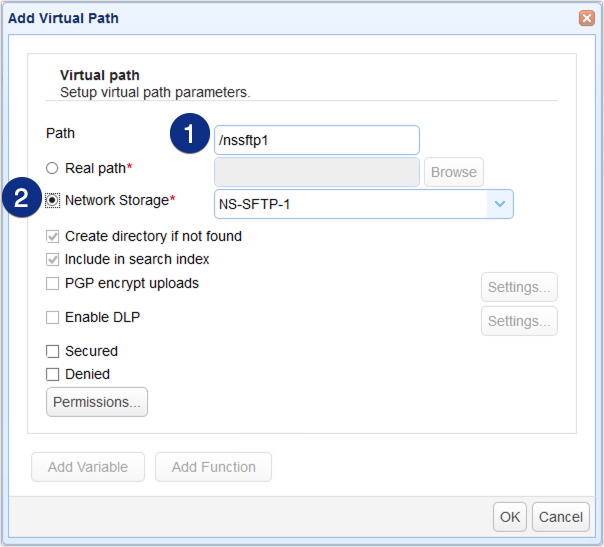This screenshot has width=604, height=547.
Task: Click the Path text field
Action: point(317,140)
